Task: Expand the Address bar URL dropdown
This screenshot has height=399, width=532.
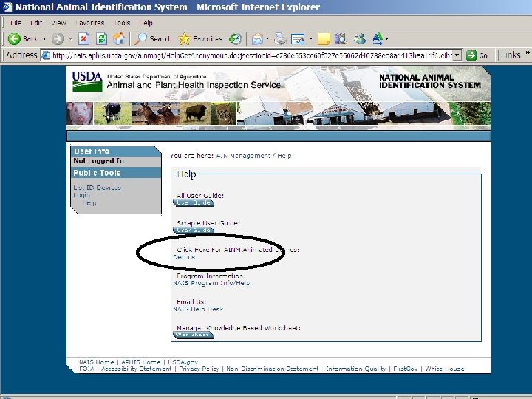Action: coord(457,55)
